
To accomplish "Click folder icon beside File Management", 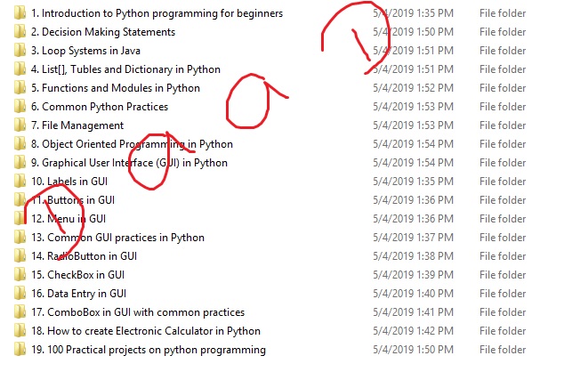I will (20, 125).
